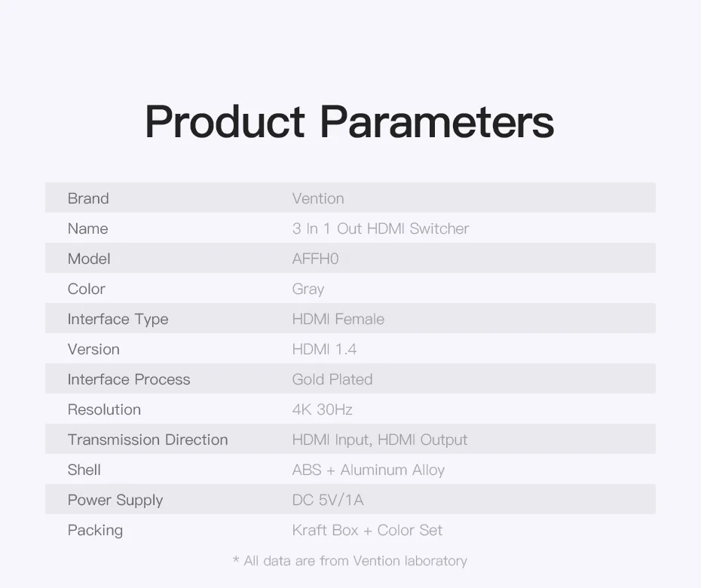Click the HDMI Input, HDMI Output value

click(380, 440)
